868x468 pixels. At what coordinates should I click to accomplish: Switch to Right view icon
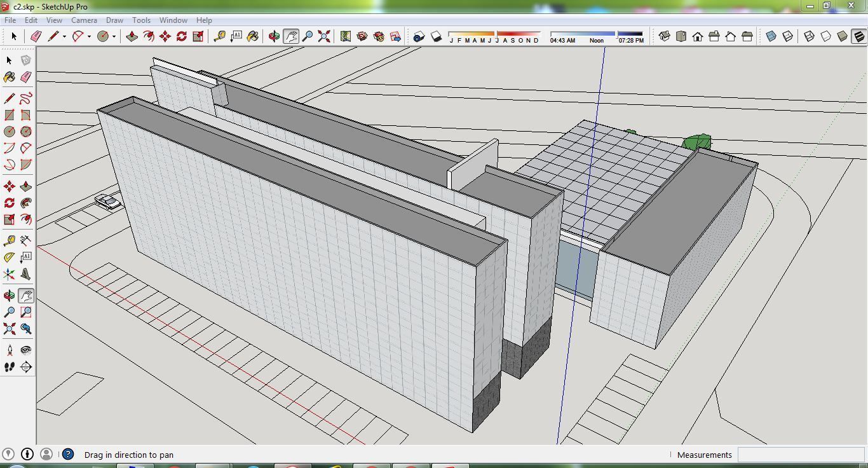coord(714,36)
